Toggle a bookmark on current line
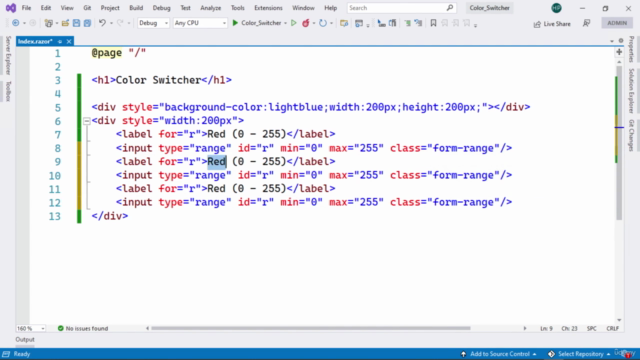The image size is (640, 360). [433, 23]
